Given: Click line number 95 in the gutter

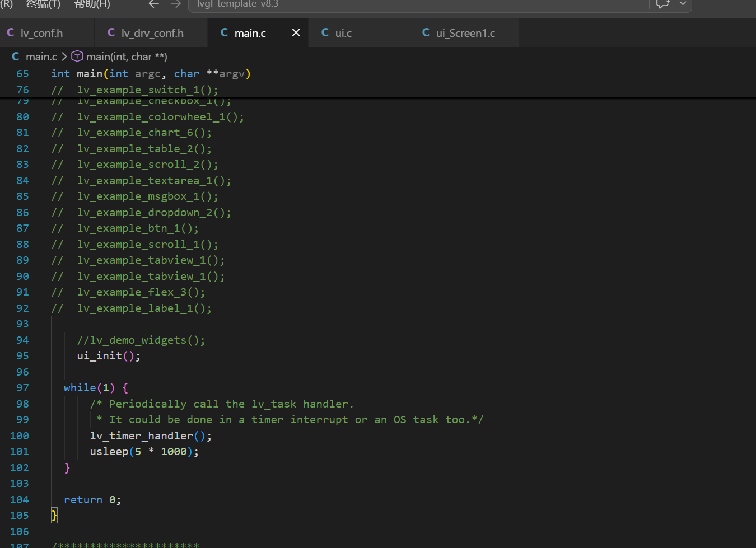Looking at the screenshot, I should 22,356.
